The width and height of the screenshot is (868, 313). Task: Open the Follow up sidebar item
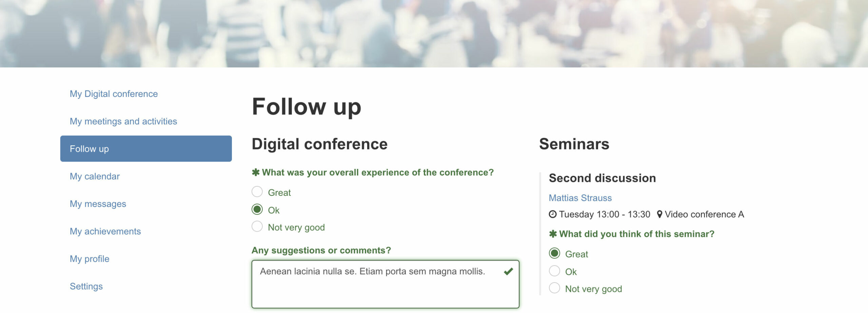tap(146, 149)
